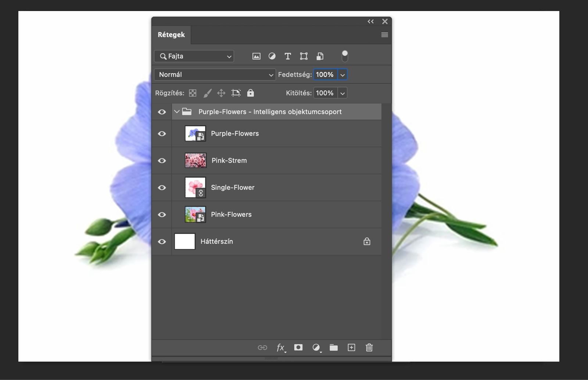Select the Pink-Flowers layer thumbnail

196,214
